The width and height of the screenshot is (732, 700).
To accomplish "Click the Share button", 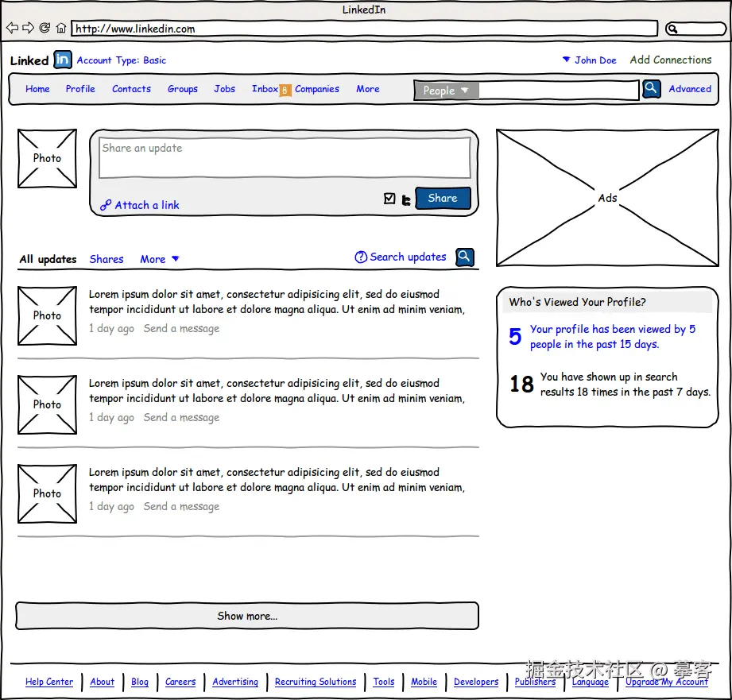I will 443,198.
